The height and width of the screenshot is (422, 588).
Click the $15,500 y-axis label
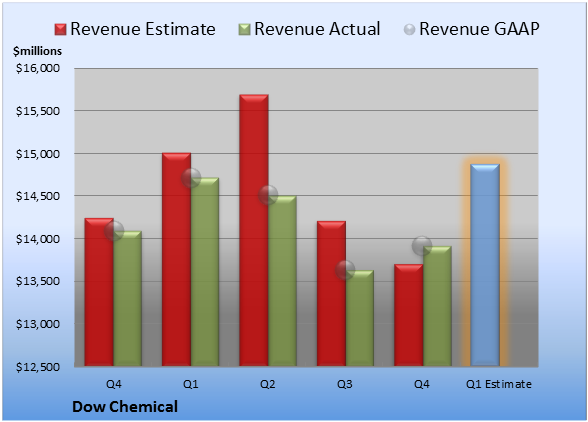tap(38, 111)
